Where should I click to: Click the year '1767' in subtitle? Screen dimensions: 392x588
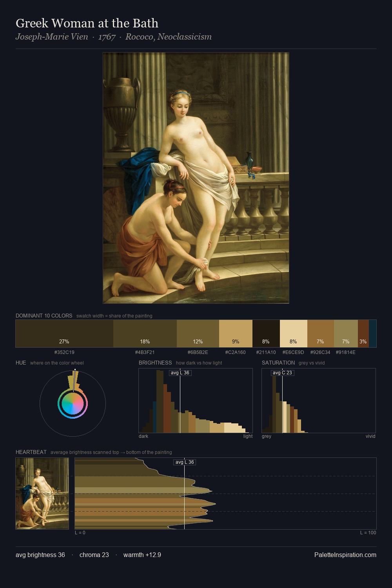click(107, 37)
